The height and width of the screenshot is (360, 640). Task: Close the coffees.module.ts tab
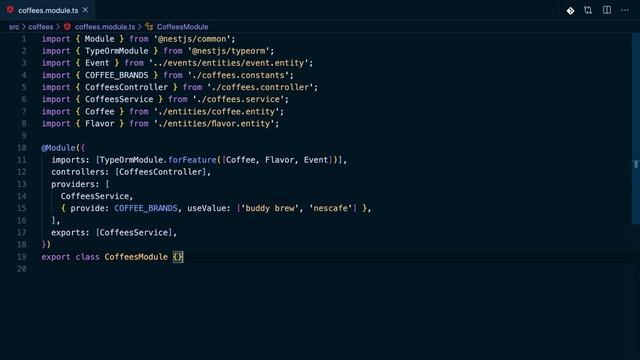coord(85,10)
